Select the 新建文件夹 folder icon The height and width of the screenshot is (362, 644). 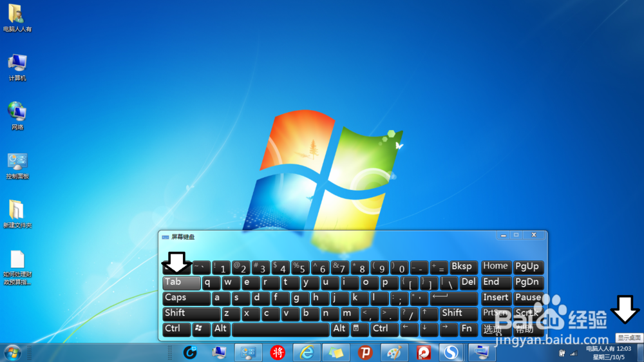tap(17, 214)
